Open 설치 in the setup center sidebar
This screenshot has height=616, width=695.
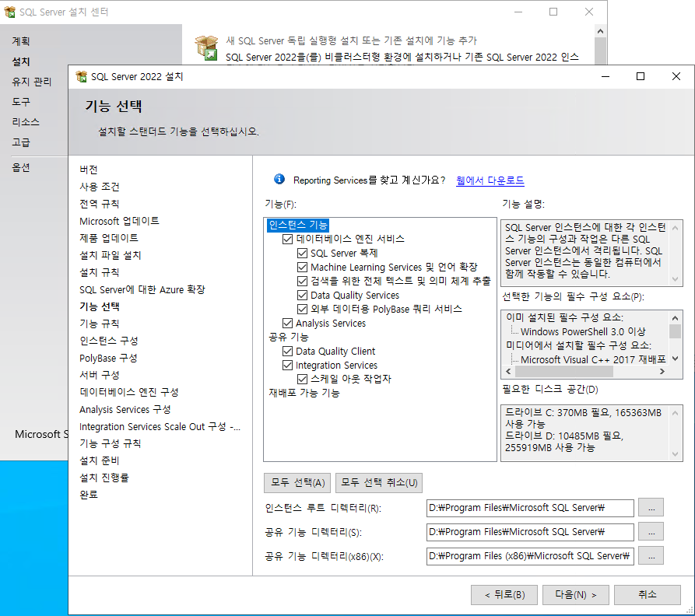(x=21, y=61)
